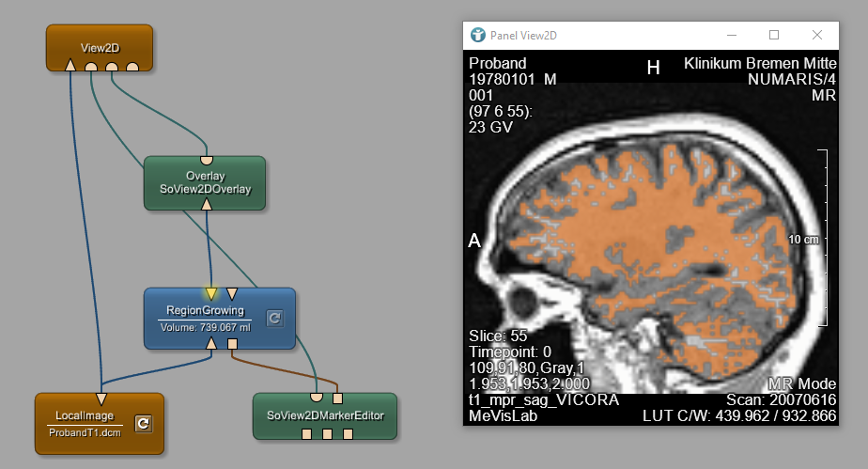868x469 pixels.
Task: Click the yellow triangle input on RegionGrowing
Action: click(x=211, y=293)
